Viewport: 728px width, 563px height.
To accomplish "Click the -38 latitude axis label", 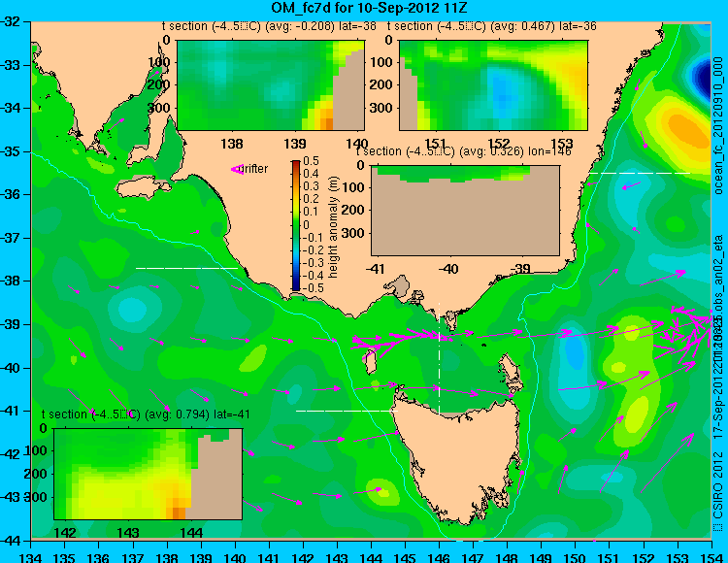I will pos(11,281).
